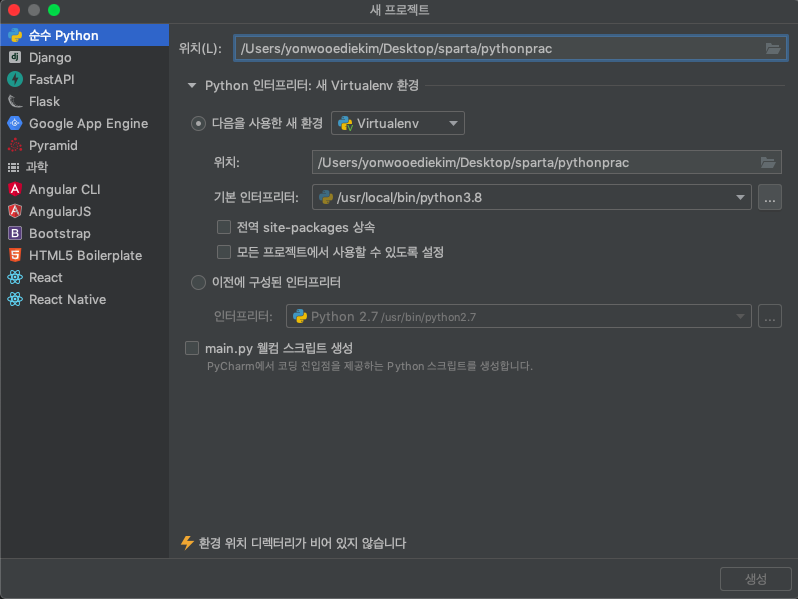798x599 pixels.
Task: Choose the 과학 label
Action: click(x=37, y=167)
